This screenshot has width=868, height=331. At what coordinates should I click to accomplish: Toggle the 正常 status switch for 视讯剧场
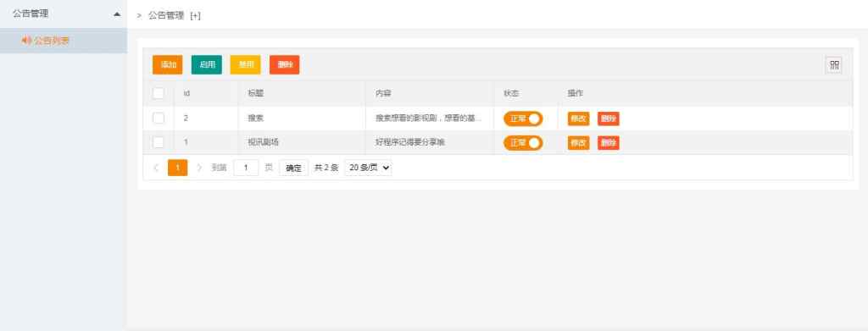pyautogui.click(x=522, y=142)
